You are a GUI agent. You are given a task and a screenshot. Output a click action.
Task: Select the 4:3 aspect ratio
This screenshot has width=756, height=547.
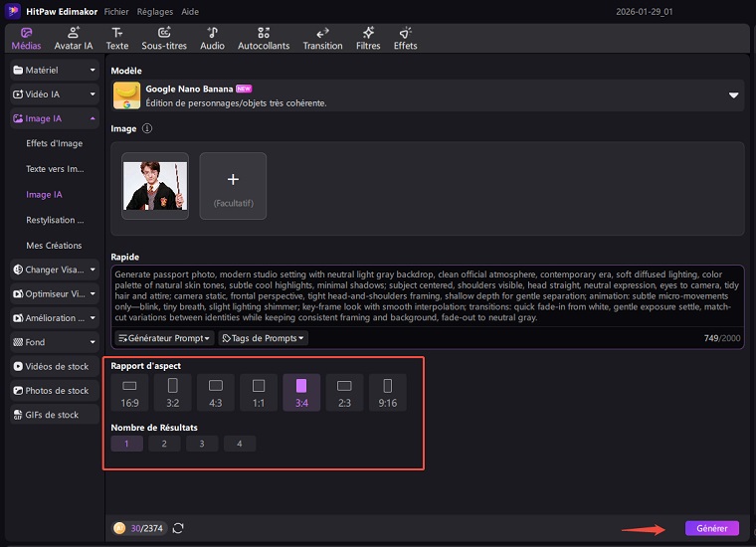point(216,393)
